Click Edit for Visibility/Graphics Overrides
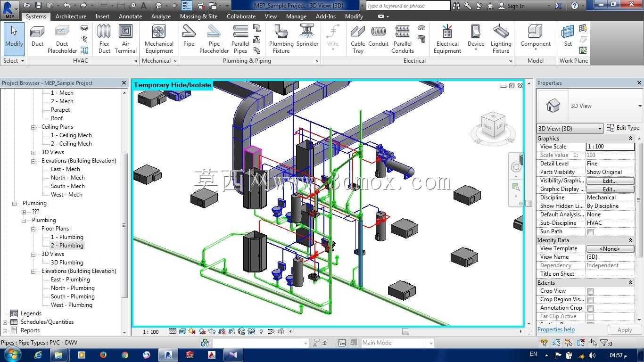 610,181
